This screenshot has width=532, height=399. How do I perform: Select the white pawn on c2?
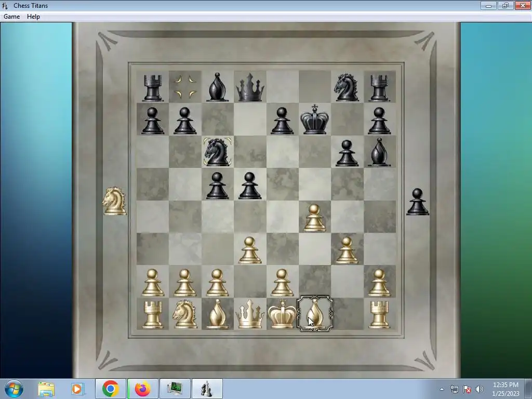217,283
